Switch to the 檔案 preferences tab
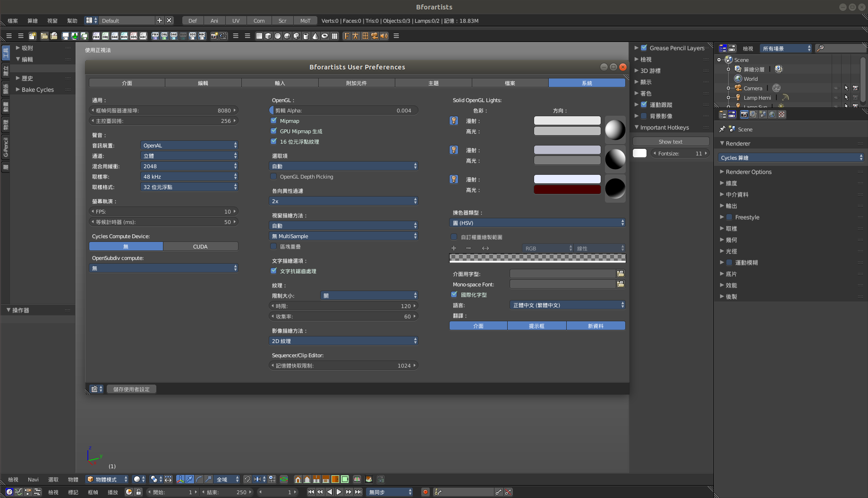This screenshot has height=498, width=868. coord(510,83)
